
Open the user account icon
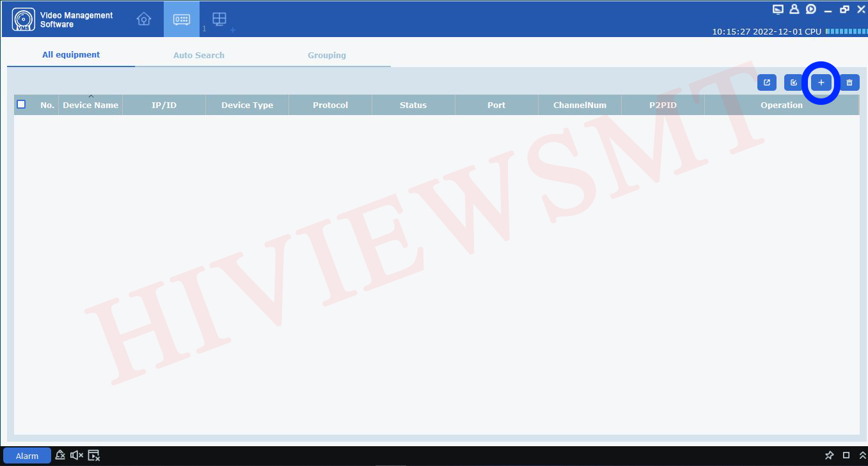click(794, 9)
